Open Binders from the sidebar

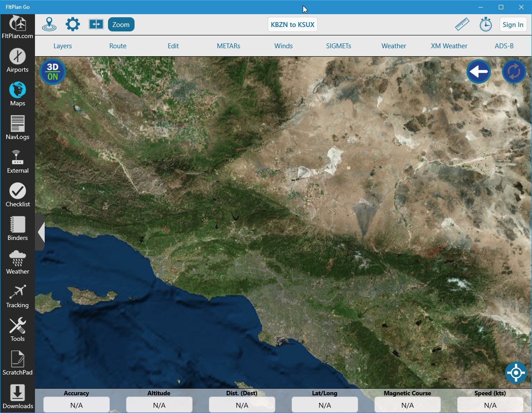tap(17, 229)
